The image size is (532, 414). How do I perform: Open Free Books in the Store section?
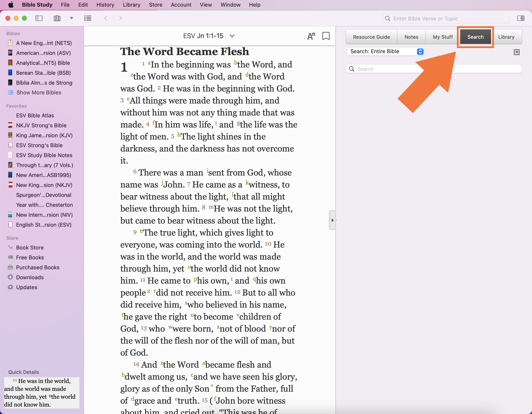tap(30, 258)
